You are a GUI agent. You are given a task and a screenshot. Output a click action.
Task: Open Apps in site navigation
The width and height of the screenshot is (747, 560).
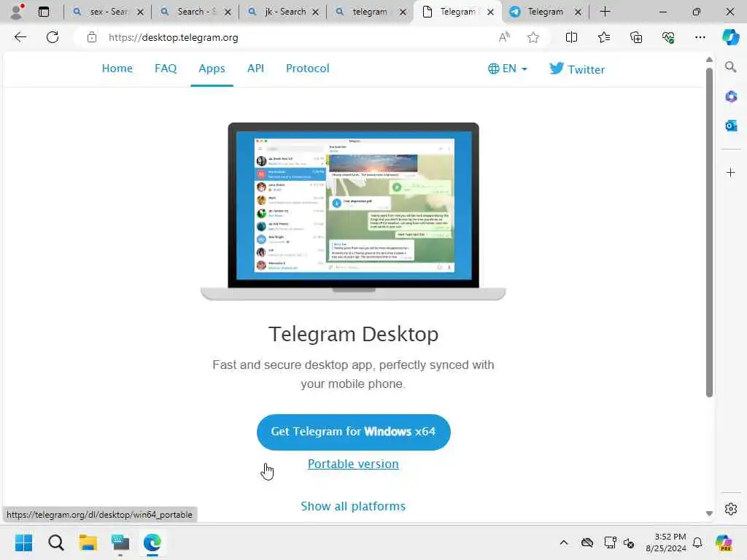point(212,68)
